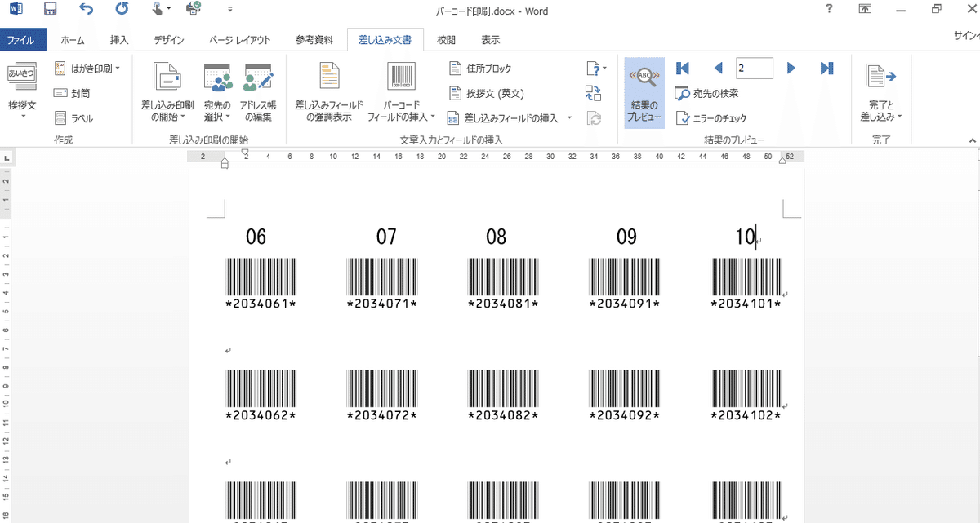Go to next record
This screenshot has height=523, width=980.
tap(791, 69)
